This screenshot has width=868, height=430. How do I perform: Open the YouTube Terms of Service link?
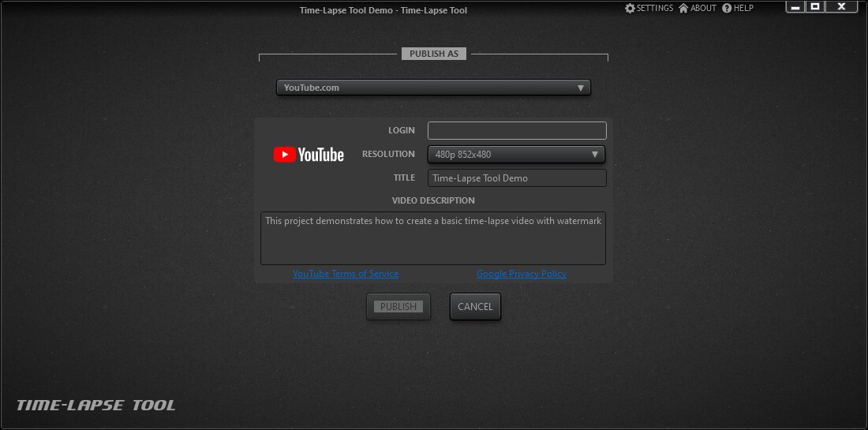pyautogui.click(x=346, y=274)
